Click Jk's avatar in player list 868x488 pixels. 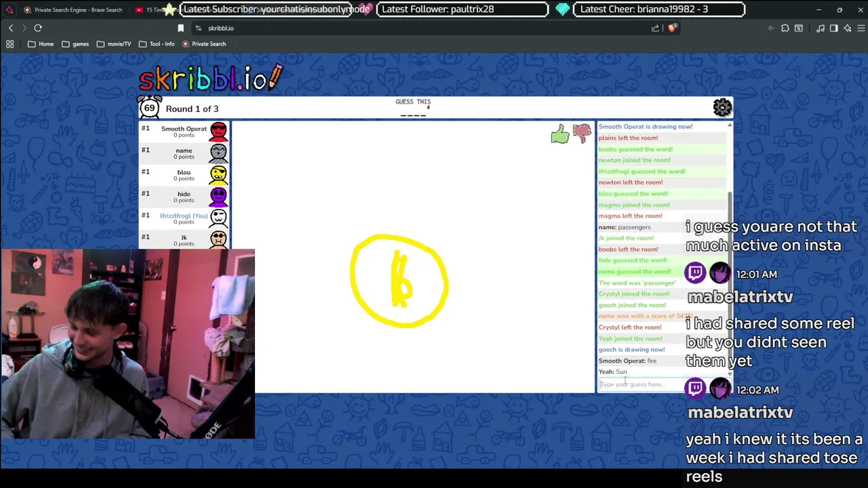pos(218,239)
